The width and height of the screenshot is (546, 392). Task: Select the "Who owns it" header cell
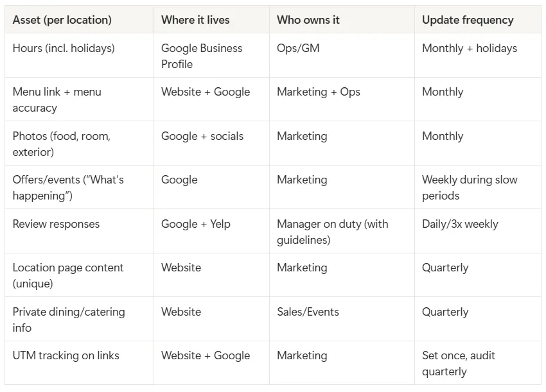click(308, 20)
